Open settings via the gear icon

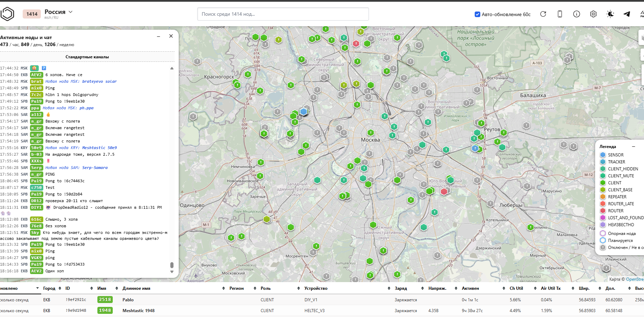pos(593,14)
